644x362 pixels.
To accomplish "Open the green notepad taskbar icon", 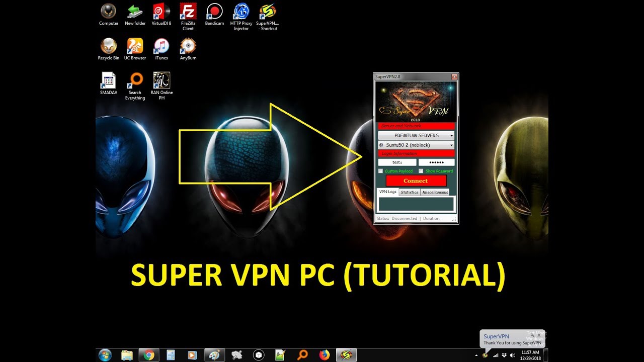I will coord(280,355).
